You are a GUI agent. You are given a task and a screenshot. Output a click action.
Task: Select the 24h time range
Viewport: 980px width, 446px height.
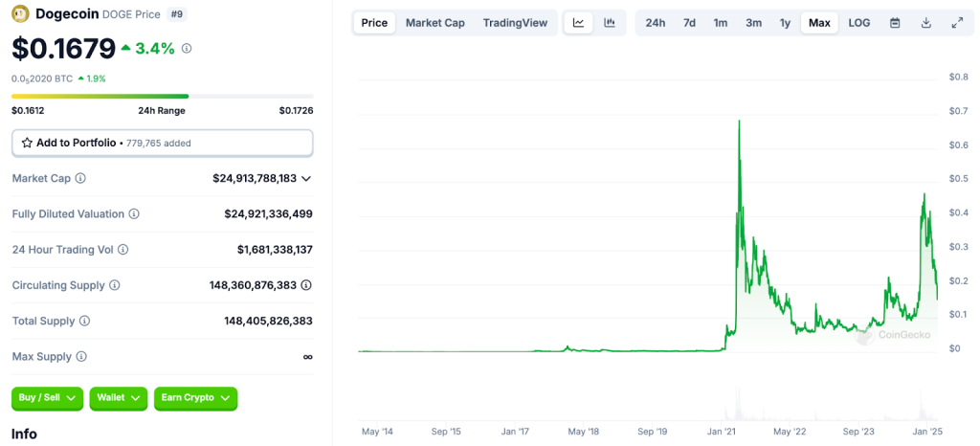656,23
